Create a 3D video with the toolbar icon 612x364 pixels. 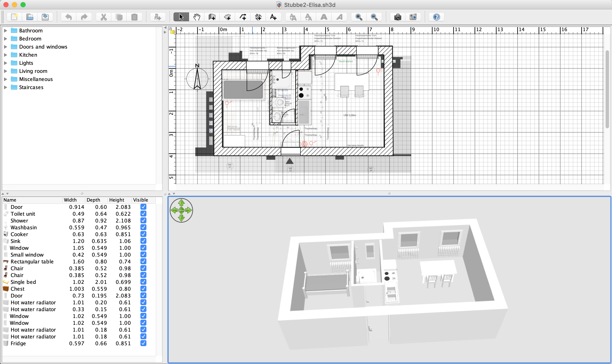click(413, 17)
